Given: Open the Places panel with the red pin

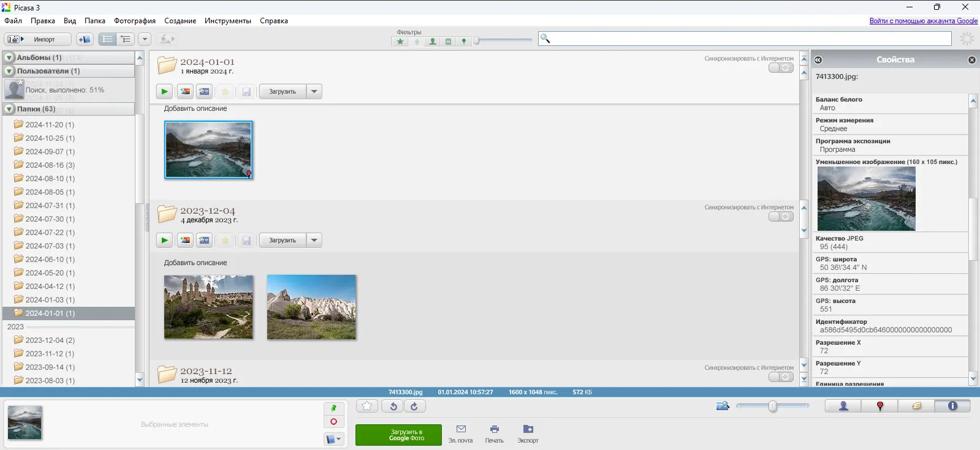Looking at the screenshot, I should click(879, 406).
